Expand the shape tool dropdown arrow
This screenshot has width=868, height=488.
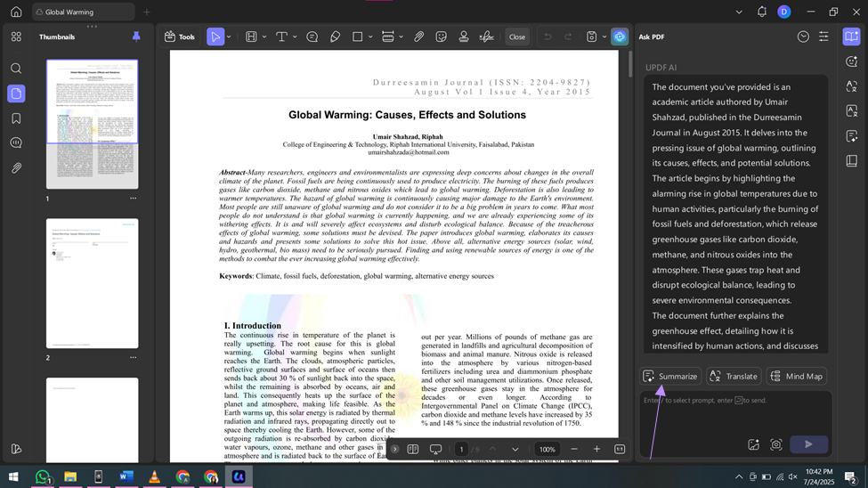coord(370,37)
